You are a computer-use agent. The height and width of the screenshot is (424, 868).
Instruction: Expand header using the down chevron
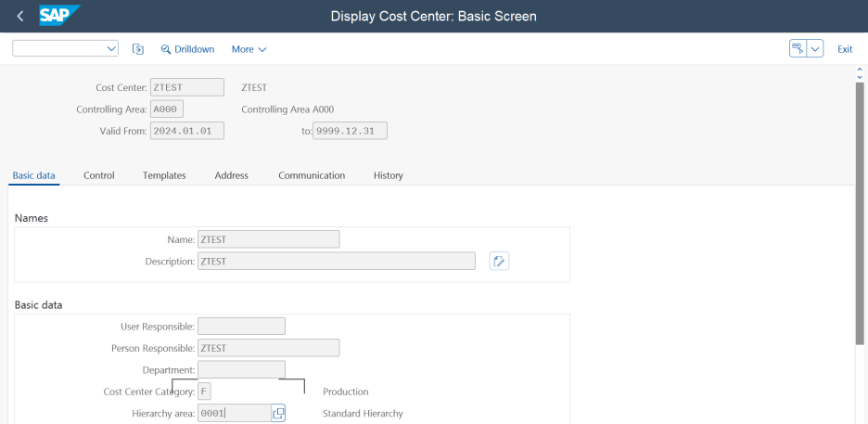click(x=860, y=76)
